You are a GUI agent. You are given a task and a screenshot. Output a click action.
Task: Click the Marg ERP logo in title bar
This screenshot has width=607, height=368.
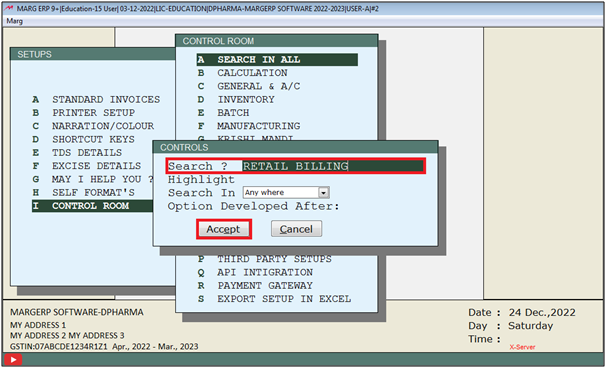[x=9, y=8]
